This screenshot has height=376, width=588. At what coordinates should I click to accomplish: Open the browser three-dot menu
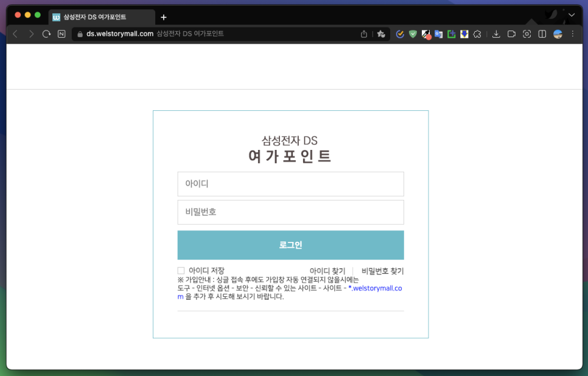point(573,34)
